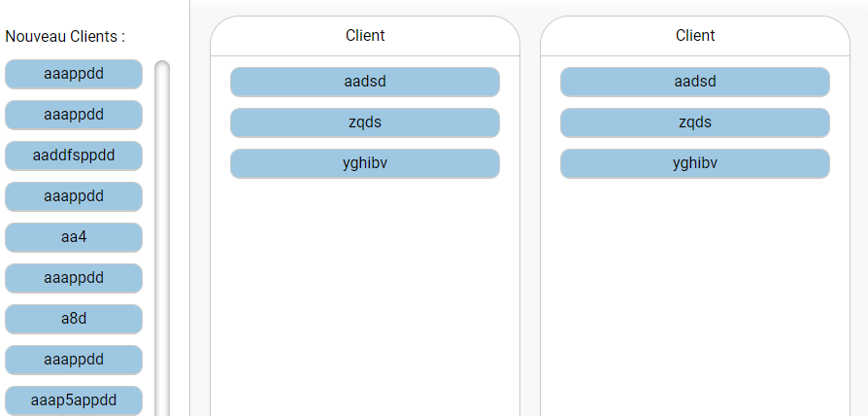This screenshot has width=868, height=416.
Task: Click the right Client column header
Action: (695, 36)
